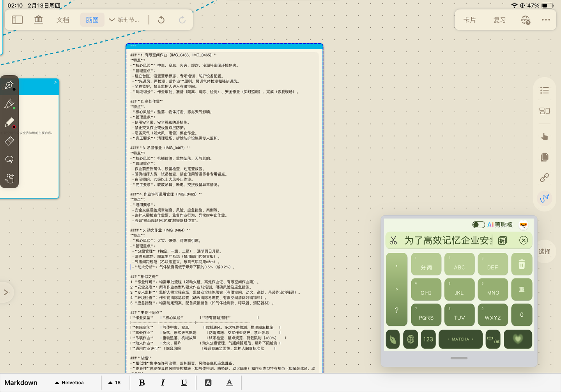The image size is (561, 392).
Task: Click the link chain icon
Action: tap(545, 177)
